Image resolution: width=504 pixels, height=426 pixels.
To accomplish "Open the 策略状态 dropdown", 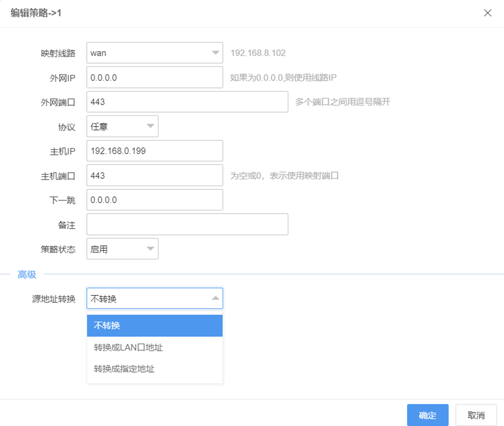I will [x=149, y=249].
